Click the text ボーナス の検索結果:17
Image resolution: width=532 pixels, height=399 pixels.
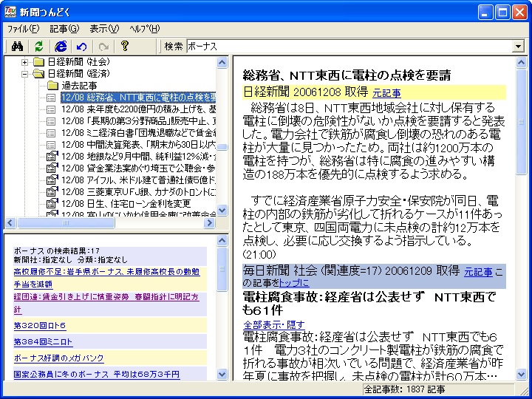click(57, 251)
